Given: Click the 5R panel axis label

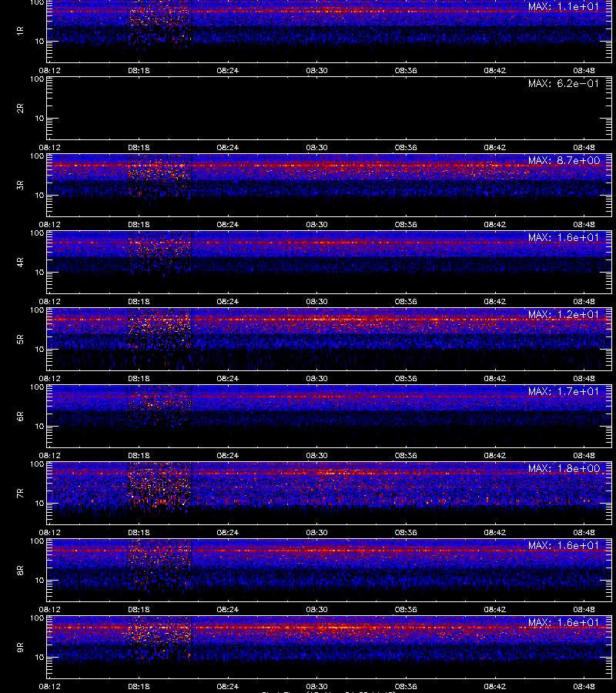Looking at the screenshot, I should [20, 339].
